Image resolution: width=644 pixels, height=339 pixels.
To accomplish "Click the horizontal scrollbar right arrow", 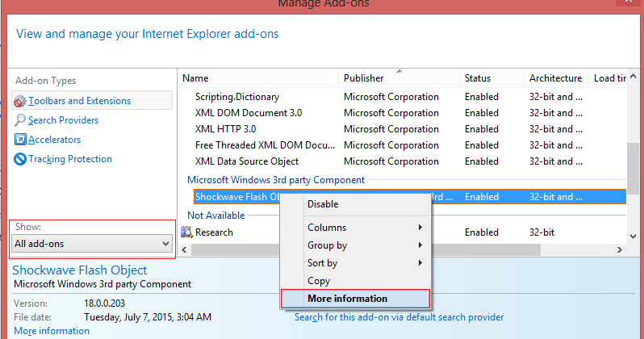I will pos(619,249).
